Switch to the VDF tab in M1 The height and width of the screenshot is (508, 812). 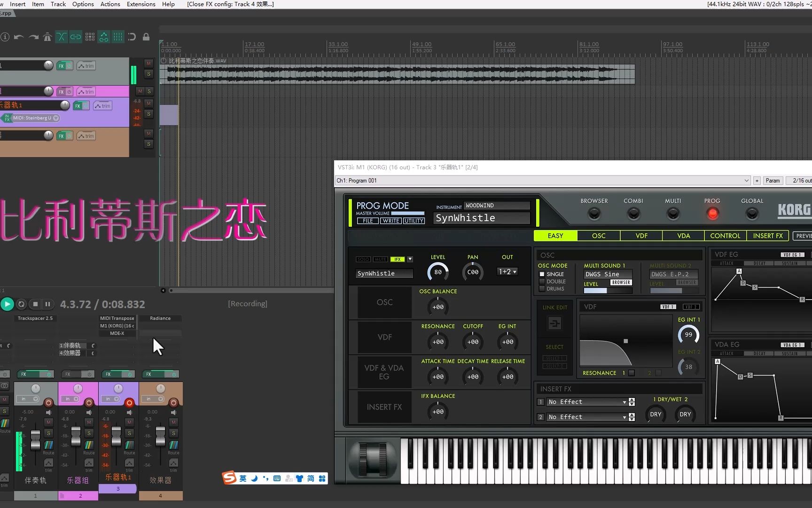click(x=641, y=236)
